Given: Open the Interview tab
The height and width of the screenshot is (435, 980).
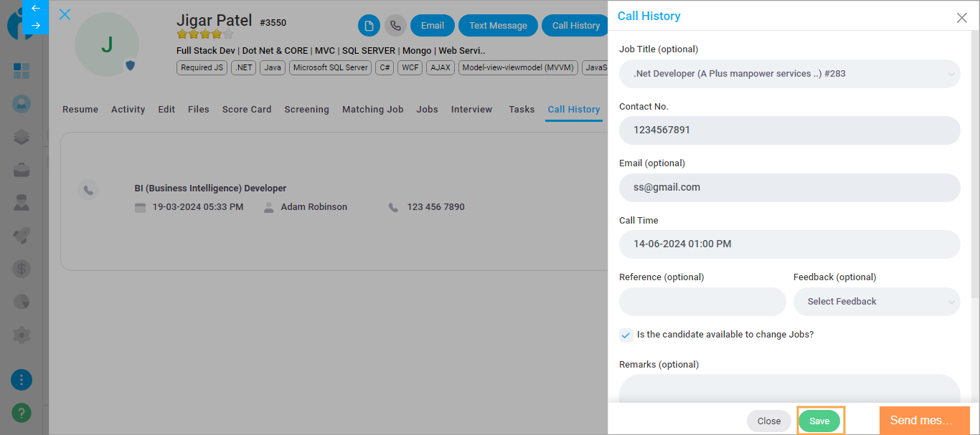Looking at the screenshot, I should pyautogui.click(x=471, y=110).
